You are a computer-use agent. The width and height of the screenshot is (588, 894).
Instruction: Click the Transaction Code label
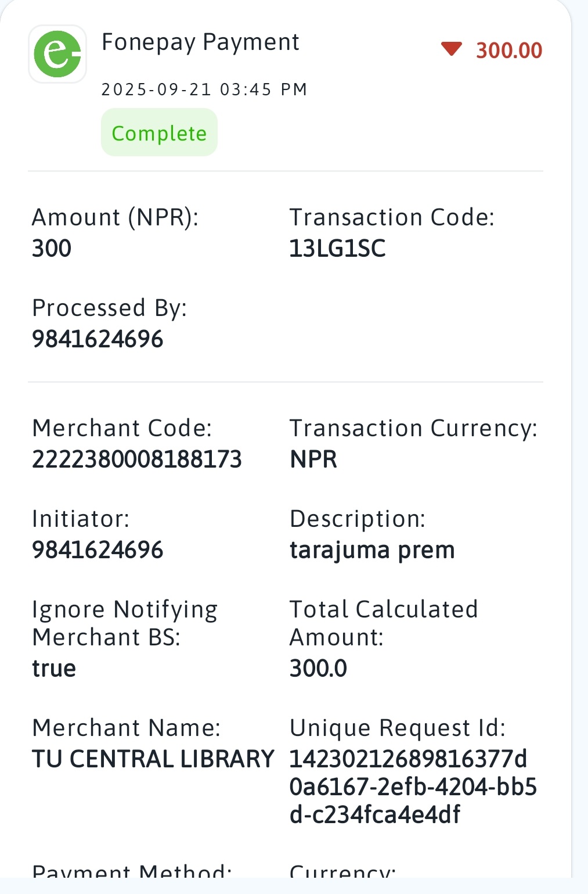(392, 217)
